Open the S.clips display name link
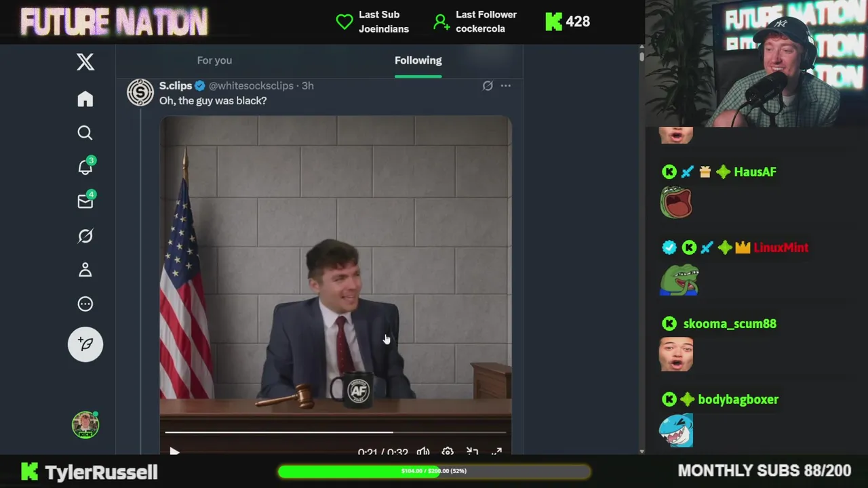The height and width of the screenshot is (488, 868). [x=176, y=85]
